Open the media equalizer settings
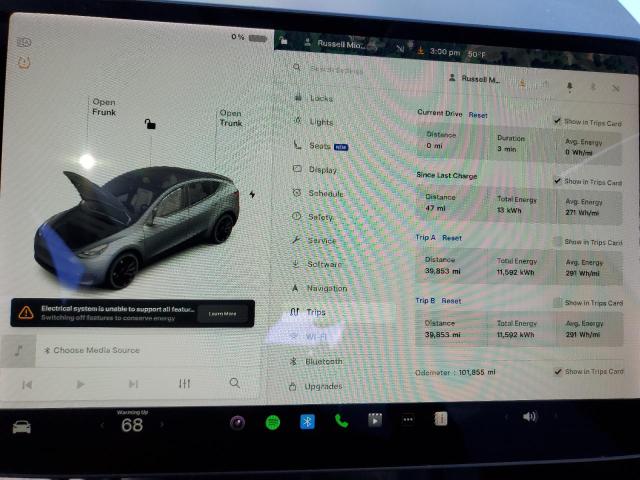 (x=184, y=383)
